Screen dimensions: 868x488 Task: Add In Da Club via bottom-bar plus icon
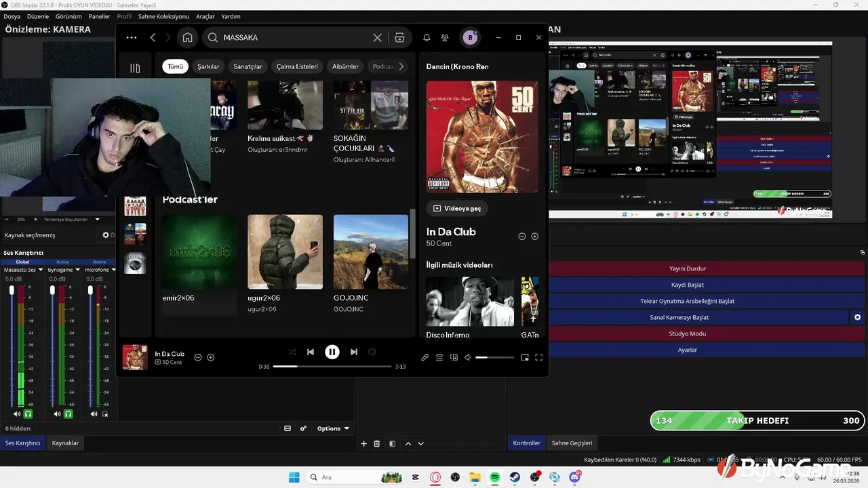(210, 357)
